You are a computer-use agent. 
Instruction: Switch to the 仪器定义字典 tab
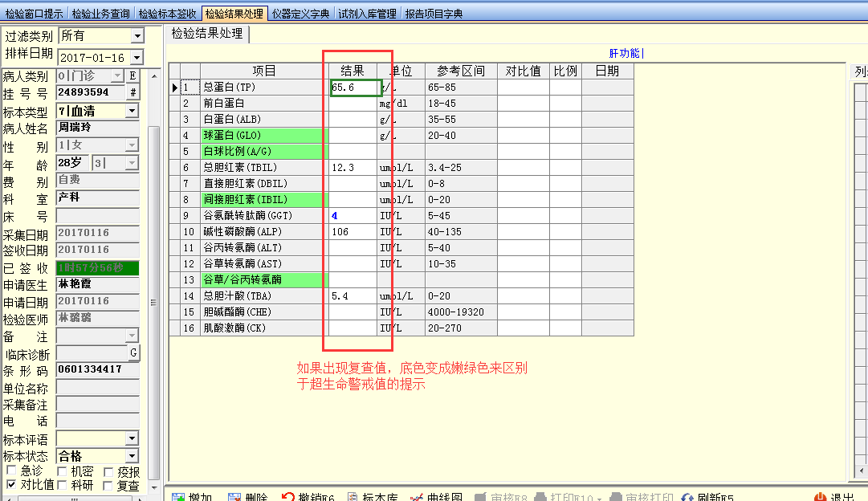pyautogui.click(x=300, y=14)
